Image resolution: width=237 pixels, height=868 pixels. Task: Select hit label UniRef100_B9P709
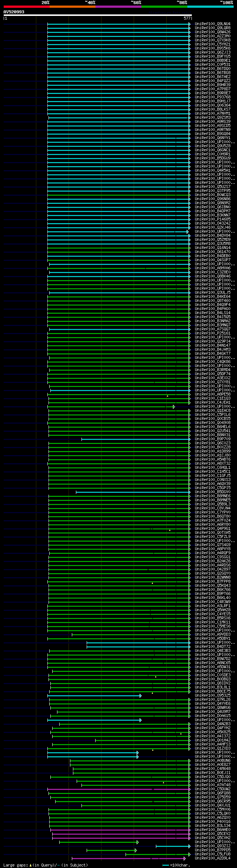click(x=213, y=439)
